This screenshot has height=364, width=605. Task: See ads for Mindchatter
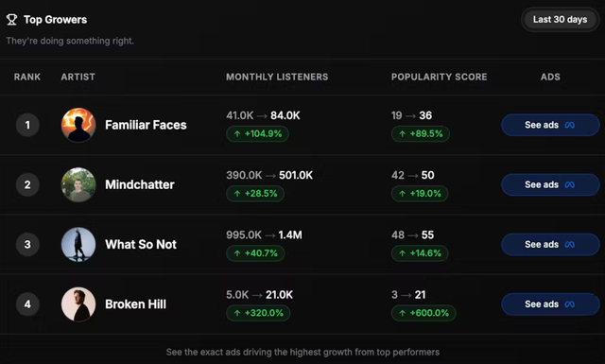click(x=550, y=184)
